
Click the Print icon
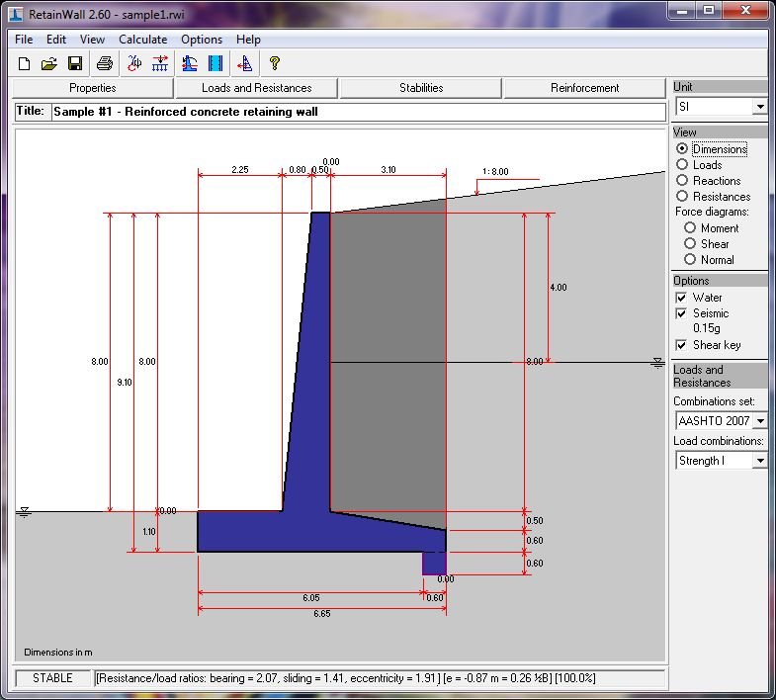(105, 63)
